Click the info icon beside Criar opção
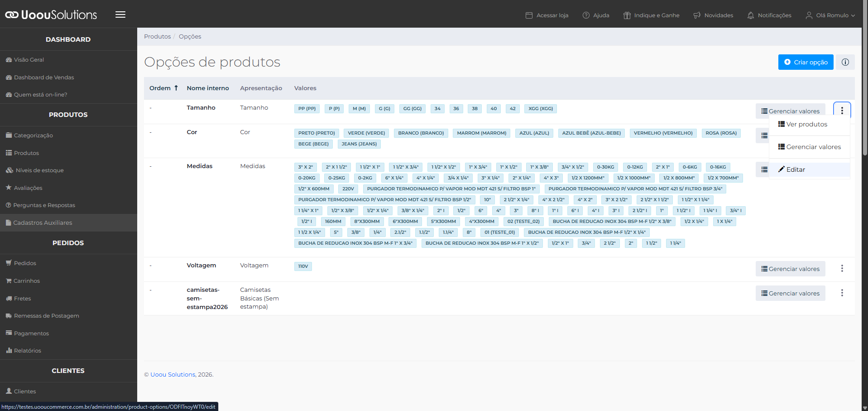The width and height of the screenshot is (868, 411). coord(845,62)
